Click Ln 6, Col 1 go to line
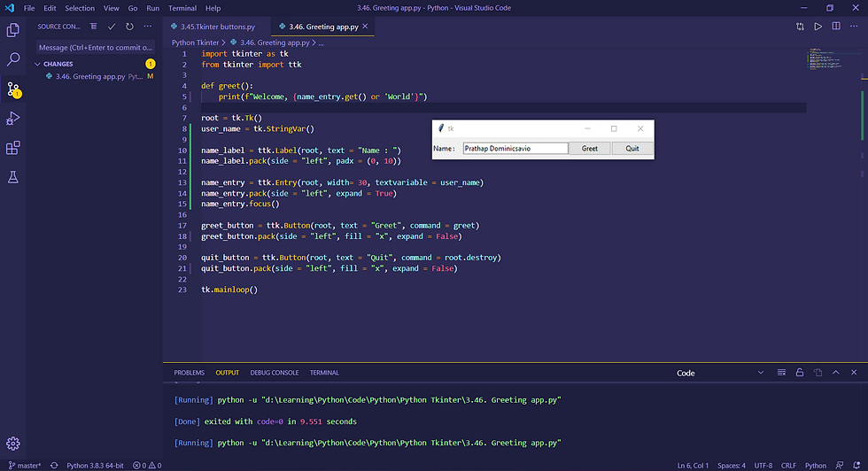This screenshot has width=868, height=471. tap(693, 466)
